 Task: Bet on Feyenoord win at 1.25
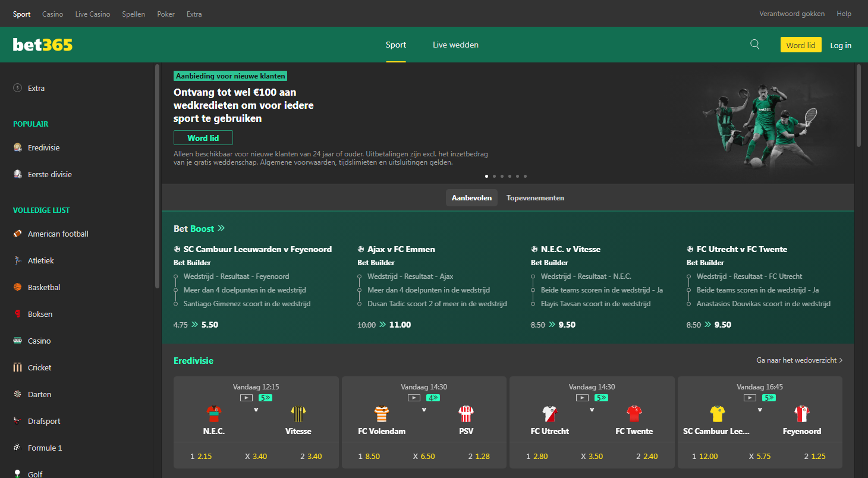pos(815,457)
